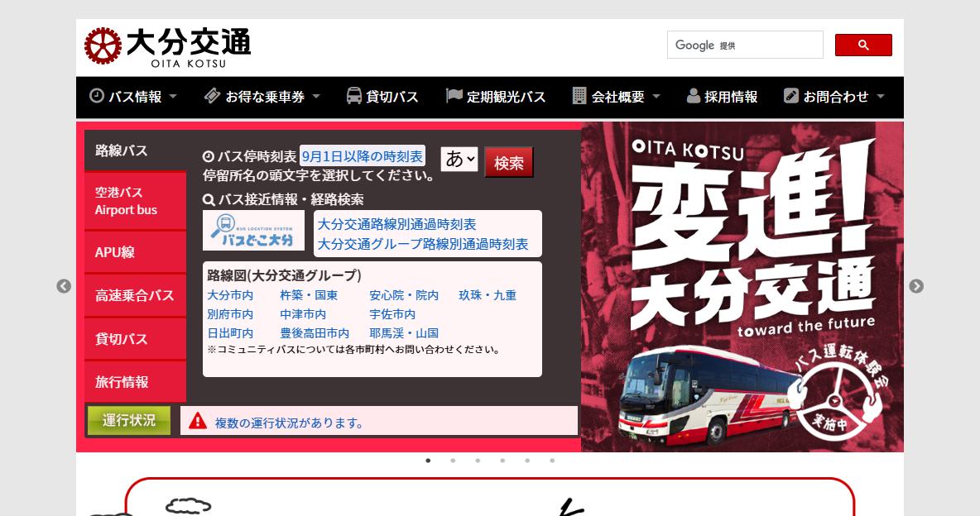
Task: Click the person icon beside 採用情報
Action: (693, 96)
